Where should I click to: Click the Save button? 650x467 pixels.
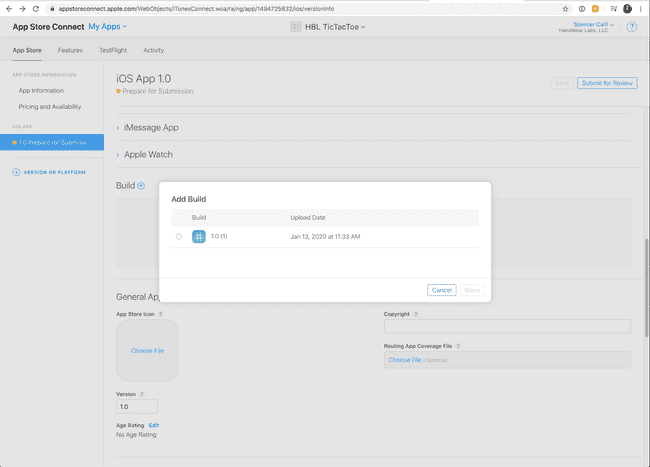click(562, 83)
